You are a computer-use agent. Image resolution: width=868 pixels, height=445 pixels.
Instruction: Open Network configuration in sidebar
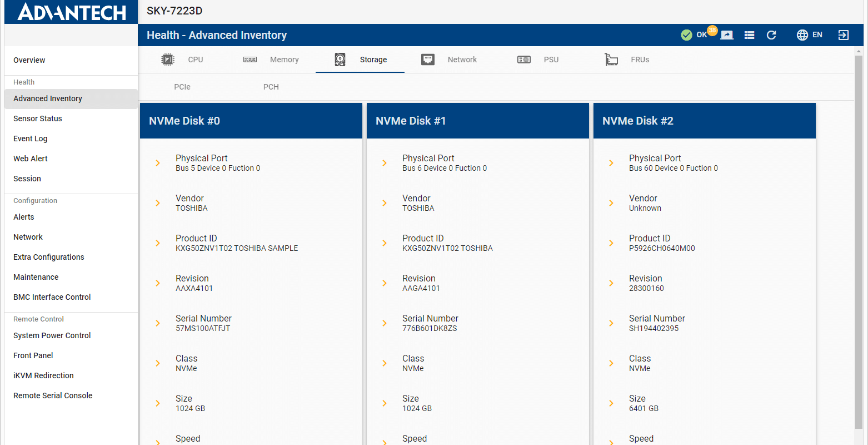(x=71, y=237)
